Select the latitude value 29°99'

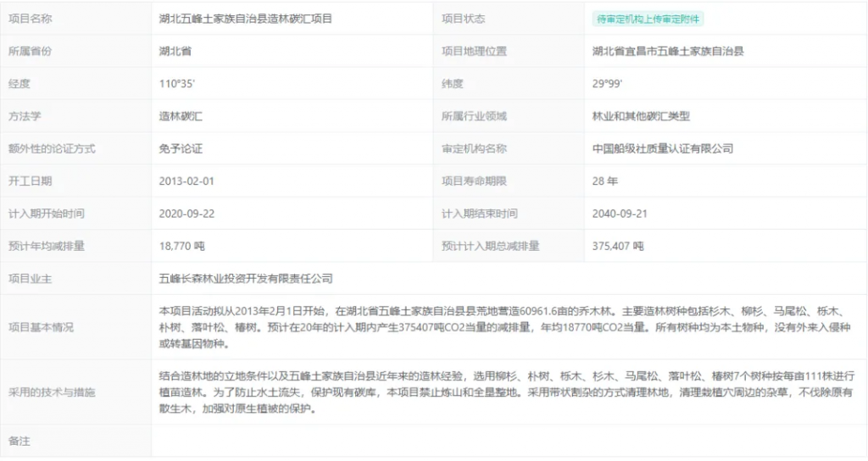608,83
